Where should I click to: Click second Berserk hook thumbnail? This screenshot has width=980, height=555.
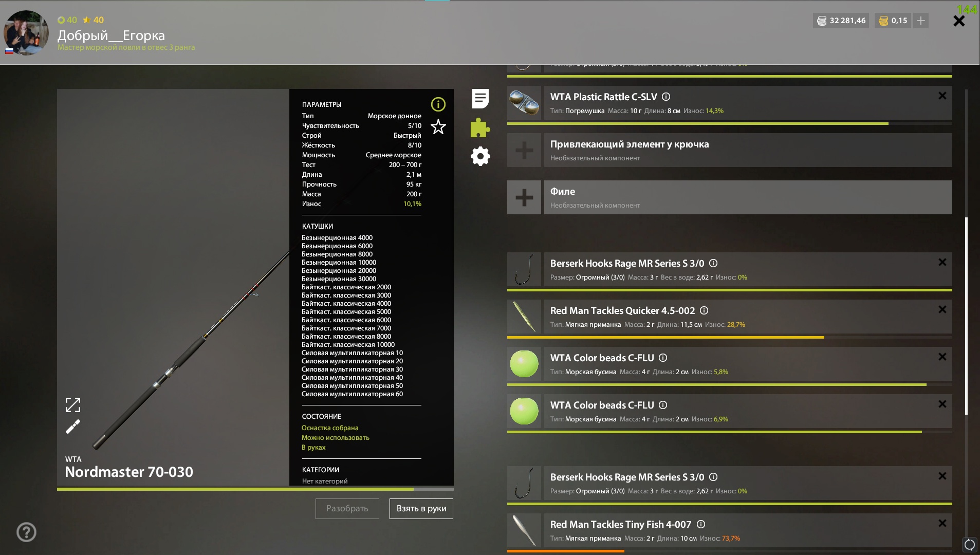pos(524,483)
